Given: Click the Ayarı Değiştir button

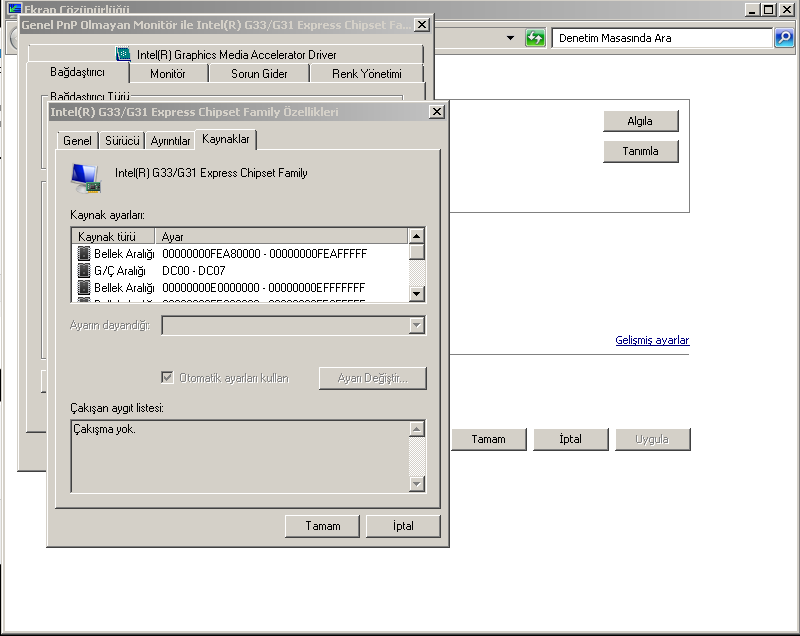Looking at the screenshot, I should point(372,378).
